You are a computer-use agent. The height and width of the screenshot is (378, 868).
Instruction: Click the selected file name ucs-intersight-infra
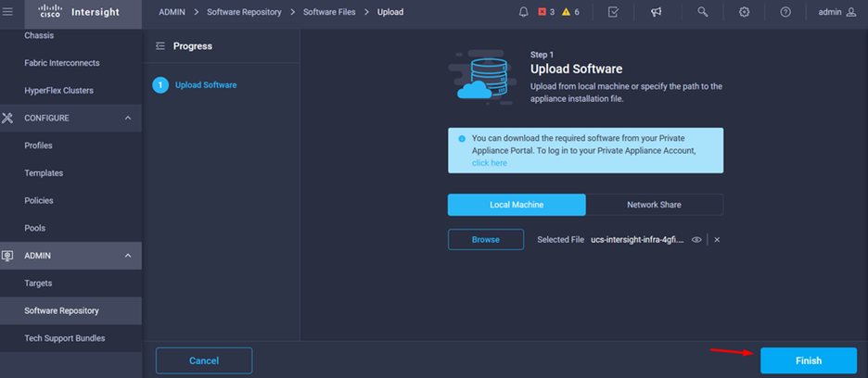click(x=638, y=240)
